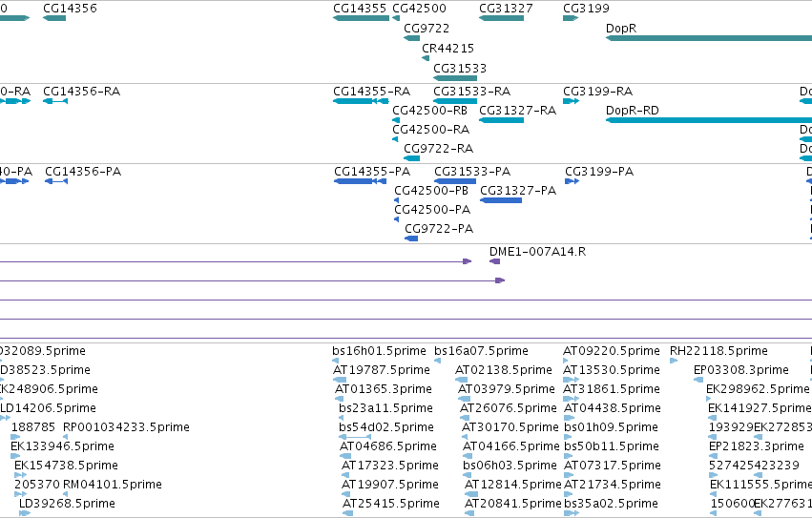
Task: Select EST label bs50b11.5prime
Action: [611, 446]
